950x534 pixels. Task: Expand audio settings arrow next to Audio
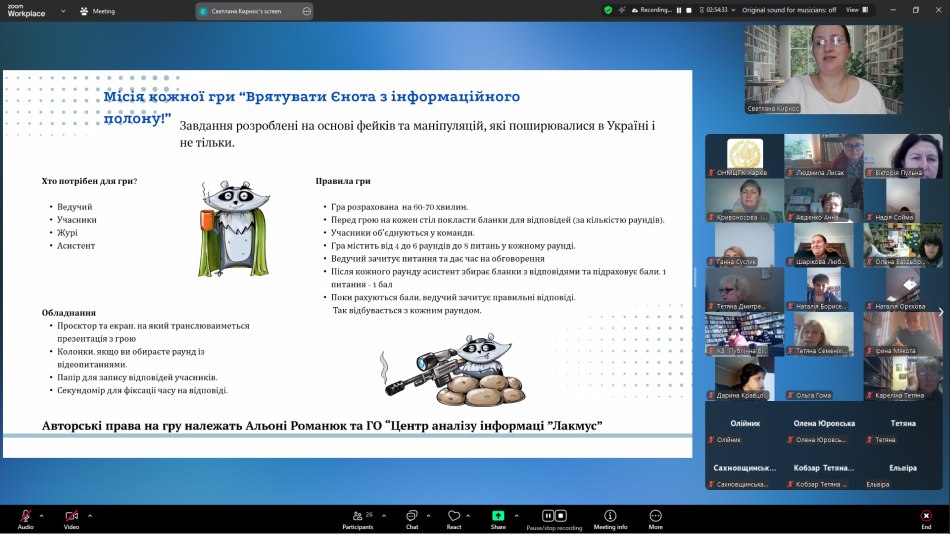pos(43,516)
